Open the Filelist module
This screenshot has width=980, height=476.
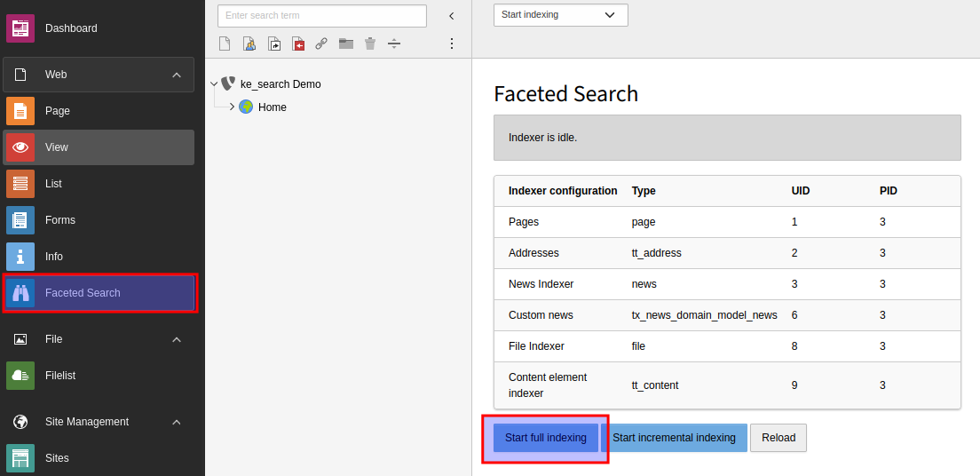[60, 376]
